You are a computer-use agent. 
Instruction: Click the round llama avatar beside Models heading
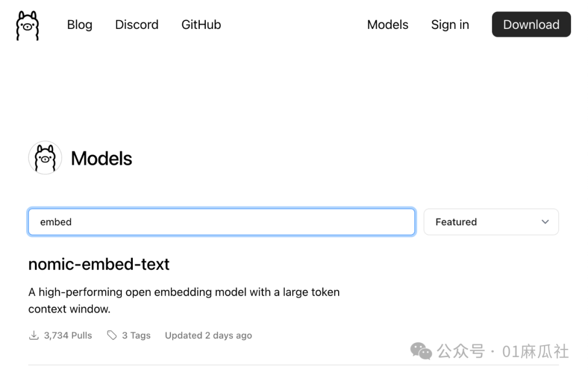tap(45, 158)
